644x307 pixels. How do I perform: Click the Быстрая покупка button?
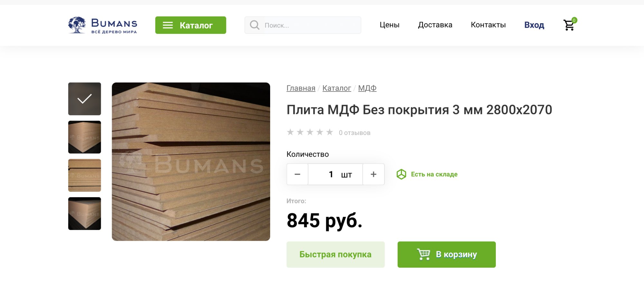(x=336, y=254)
